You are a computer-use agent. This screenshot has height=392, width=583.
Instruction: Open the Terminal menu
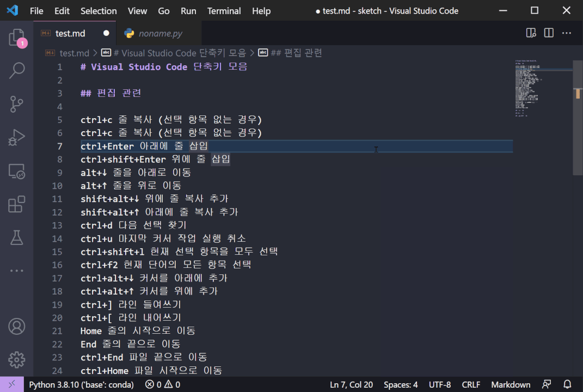point(224,11)
